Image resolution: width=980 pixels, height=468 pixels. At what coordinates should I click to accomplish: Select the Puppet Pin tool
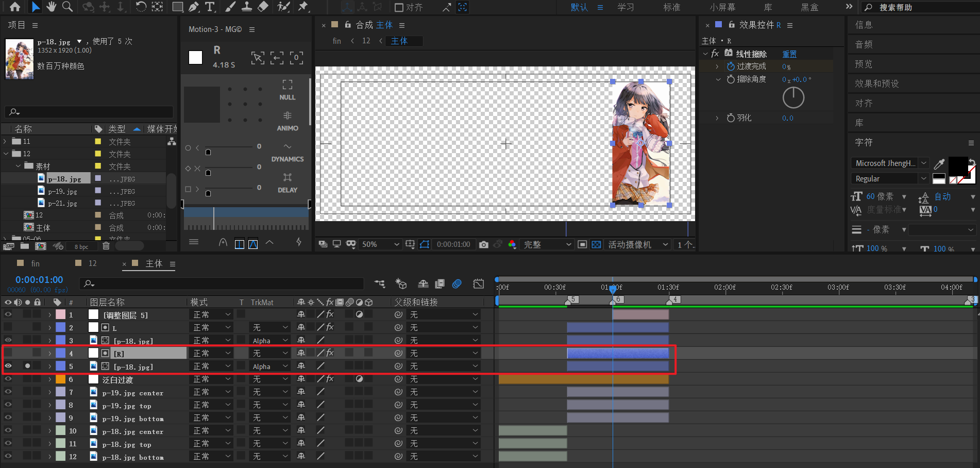click(x=303, y=7)
